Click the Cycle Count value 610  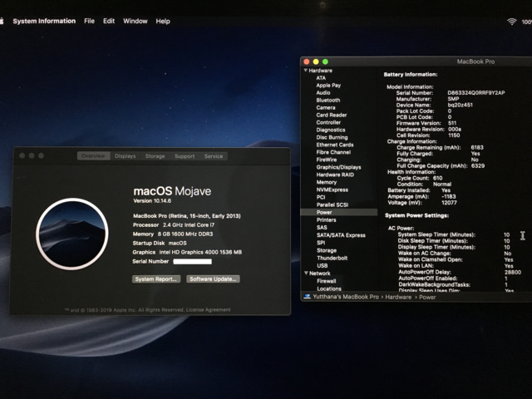pos(438,178)
